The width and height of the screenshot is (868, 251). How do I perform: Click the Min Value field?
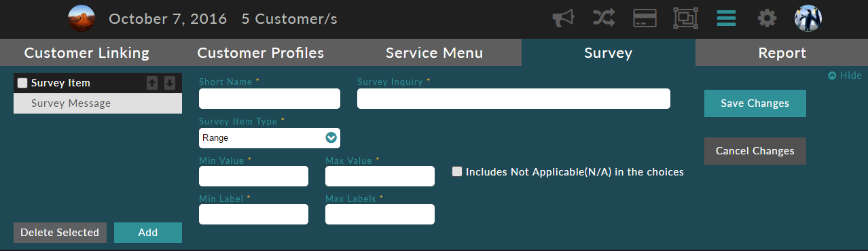(x=253, y=176)
